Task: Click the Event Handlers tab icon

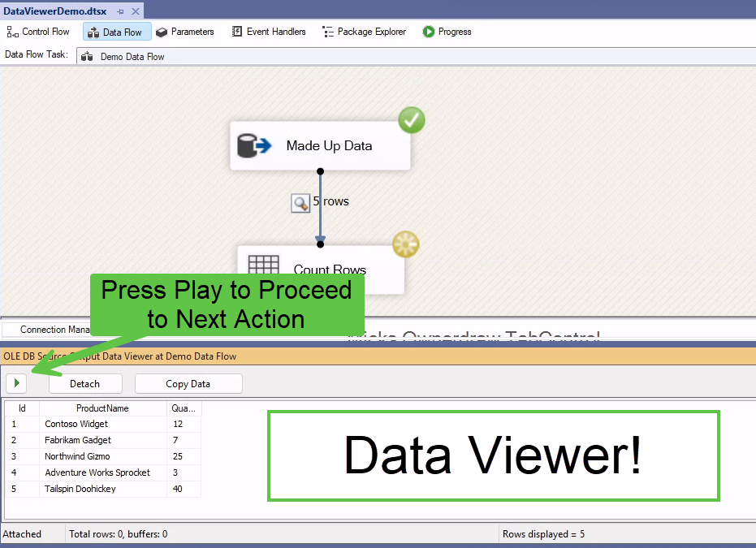Action: click(x=237, y=32)
